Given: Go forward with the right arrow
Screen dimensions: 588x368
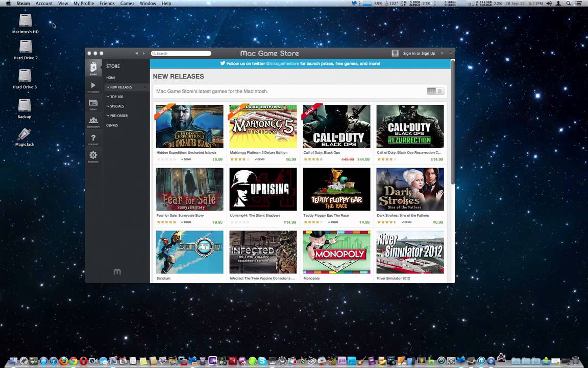Looking at the screenshot, I should (x=143, y=53).
